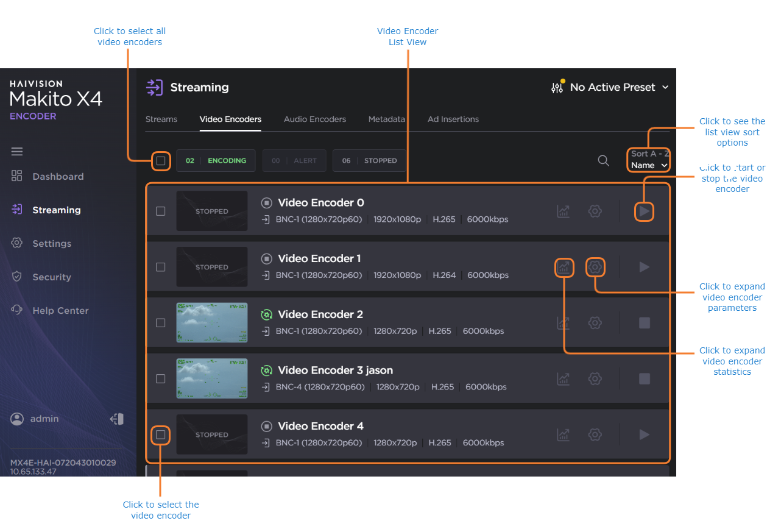The width and height of the screenshot is (781, 532).
Task: Stop Video Encoder 2 with stop button
Action: (644, 323)
